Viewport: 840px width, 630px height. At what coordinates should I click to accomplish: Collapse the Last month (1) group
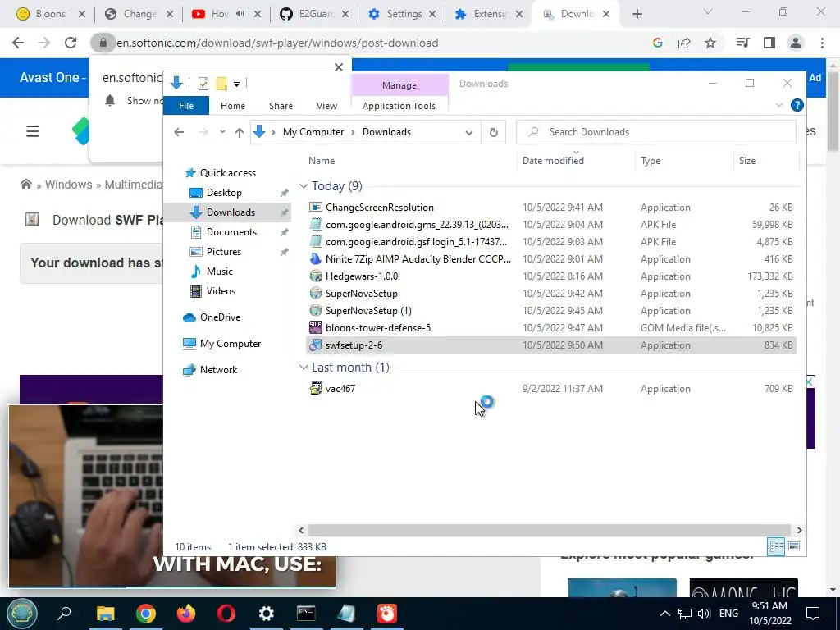point(304,367)
